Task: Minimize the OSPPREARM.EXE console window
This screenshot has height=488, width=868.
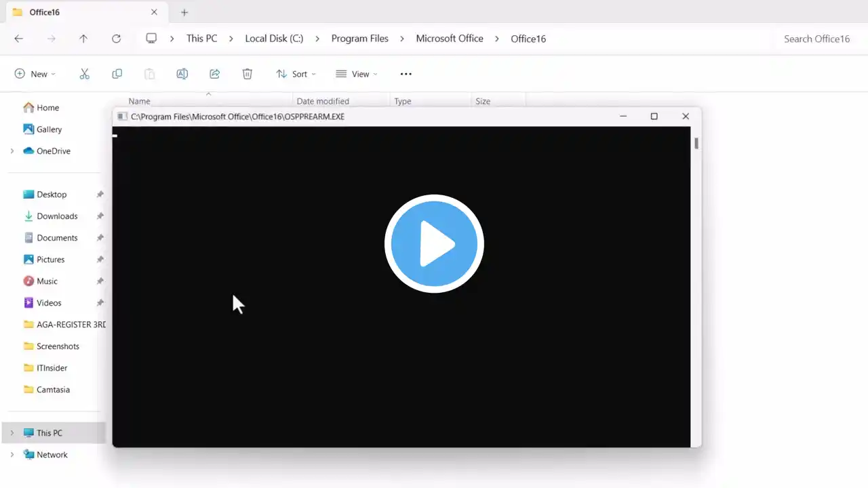Action: coord(623,117)
